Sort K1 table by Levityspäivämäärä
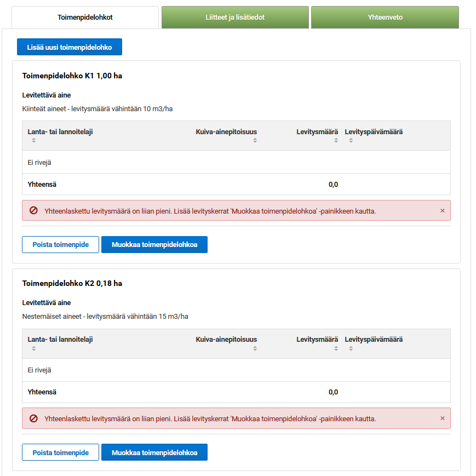The image size is (476, 476). (x=374, y=132)
